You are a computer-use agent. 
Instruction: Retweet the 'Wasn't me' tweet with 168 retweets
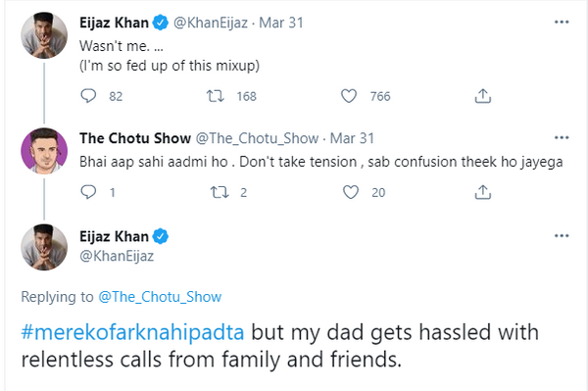[x=216, y=96]
